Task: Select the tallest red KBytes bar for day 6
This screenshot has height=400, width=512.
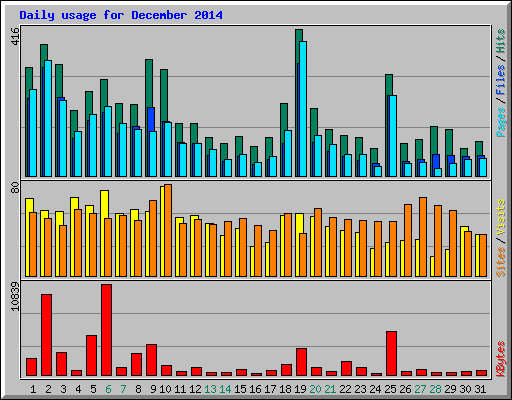Action: tap(106, 330)
